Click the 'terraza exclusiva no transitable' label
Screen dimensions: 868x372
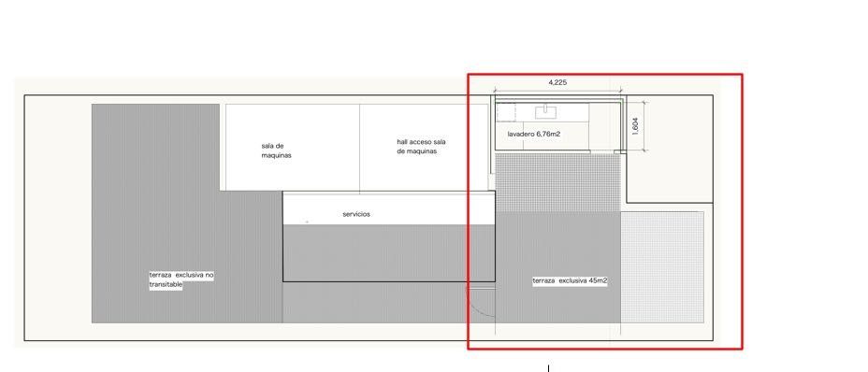pyautogui.click(x=181, y=279)
